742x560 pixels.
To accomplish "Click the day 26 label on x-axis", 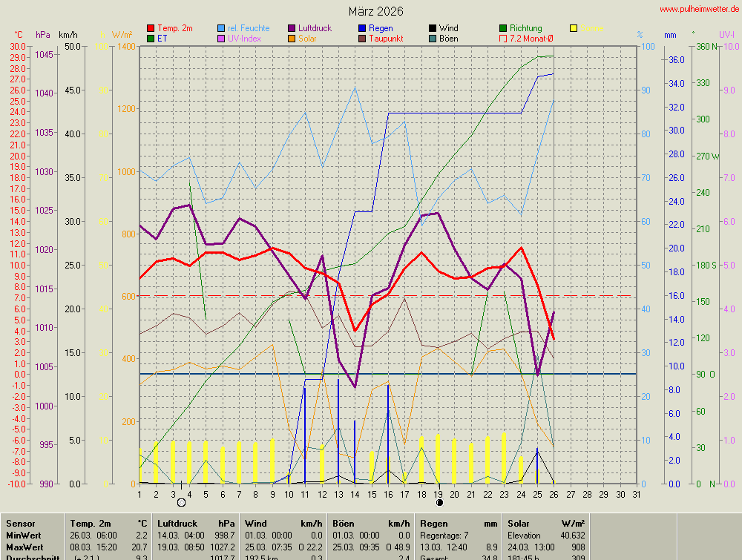I will (554, 494).
